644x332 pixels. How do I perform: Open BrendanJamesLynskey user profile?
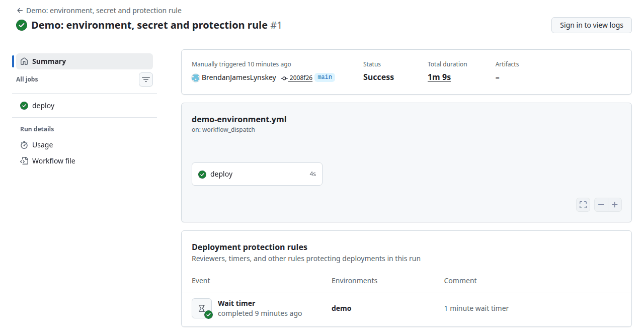pos(238,77)
